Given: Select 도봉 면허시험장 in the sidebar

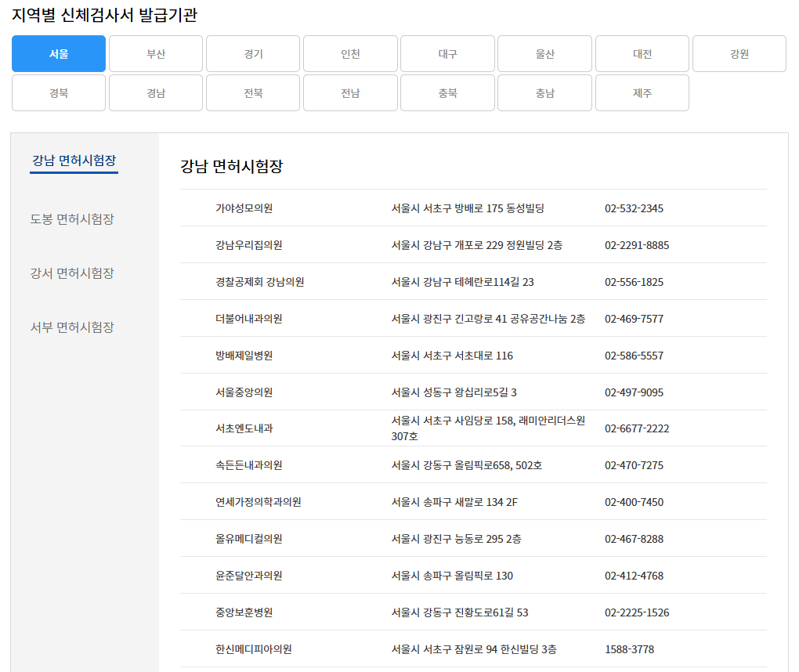Looking at the screenshot, I should click(73, 219).
